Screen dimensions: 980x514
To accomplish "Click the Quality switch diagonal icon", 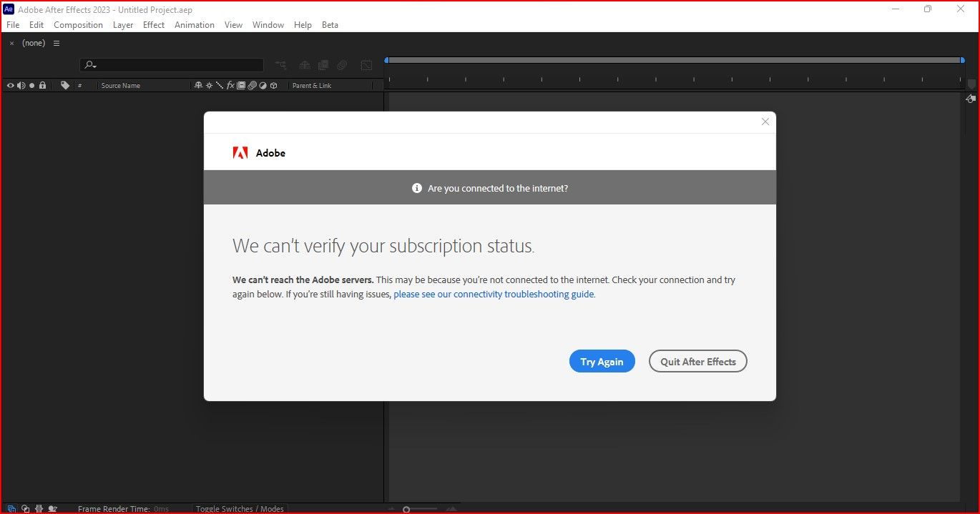I will click(x=220, y=85).
